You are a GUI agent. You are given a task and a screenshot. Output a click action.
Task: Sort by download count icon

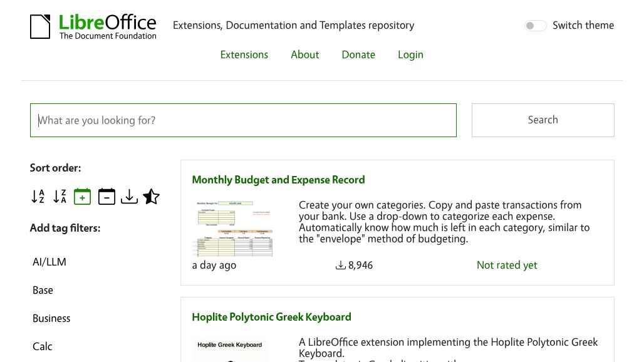point(129,197)
